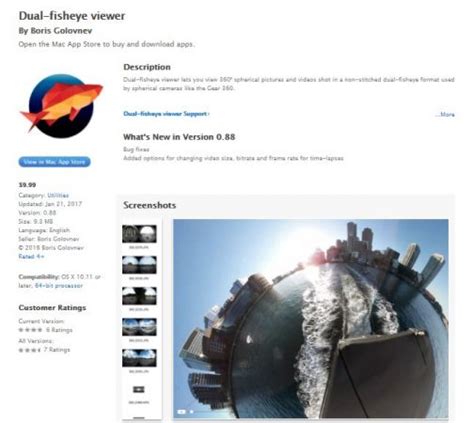Screen dimensions: 474x423
Task: Select the small sixth screenshot thumbnail
Action: click(x=139, y=389)
